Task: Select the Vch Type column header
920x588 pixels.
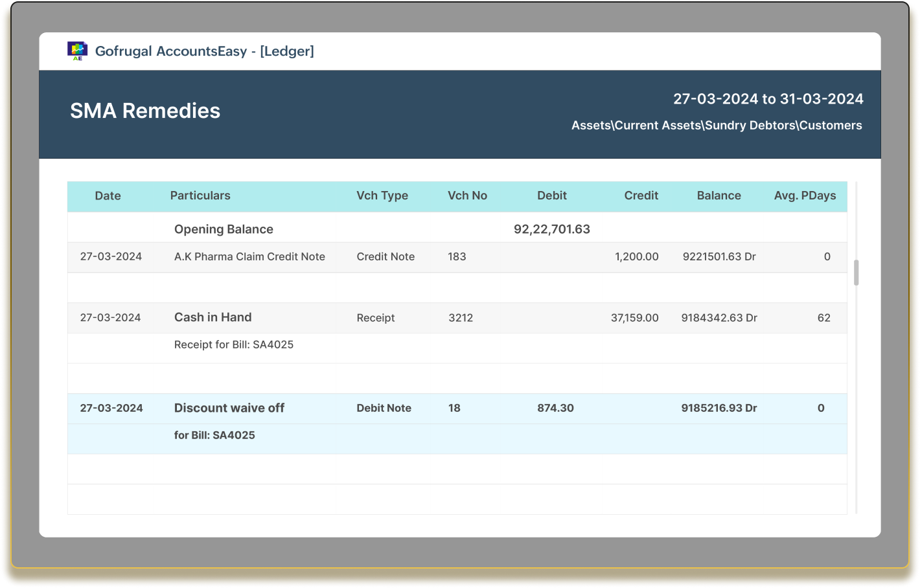Action: pos(382,196)
